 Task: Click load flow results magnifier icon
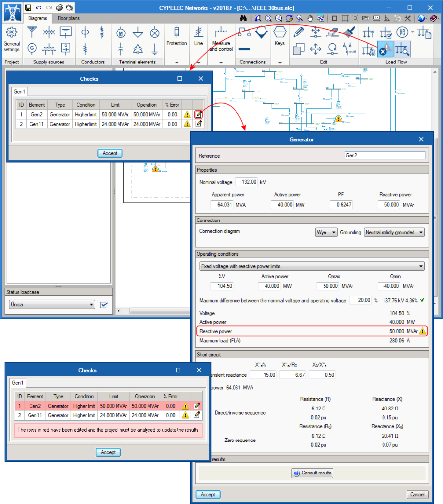click(402, 49)
